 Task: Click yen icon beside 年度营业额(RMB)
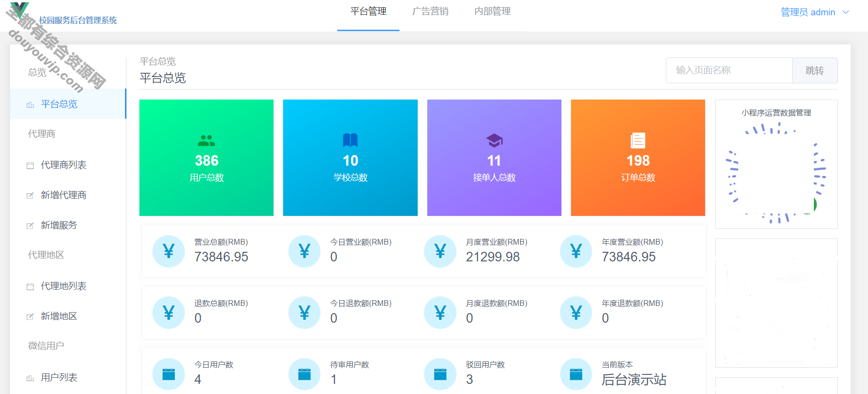tap(576, 251)
